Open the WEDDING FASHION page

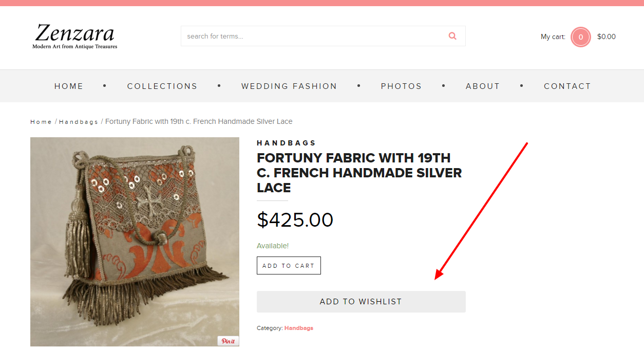(289, 86)
